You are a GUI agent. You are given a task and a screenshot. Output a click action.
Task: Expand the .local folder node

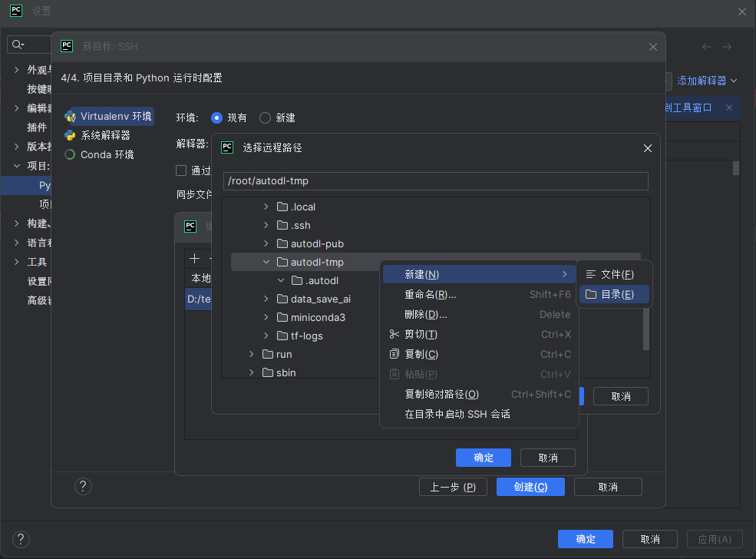(x=266, y=207)
